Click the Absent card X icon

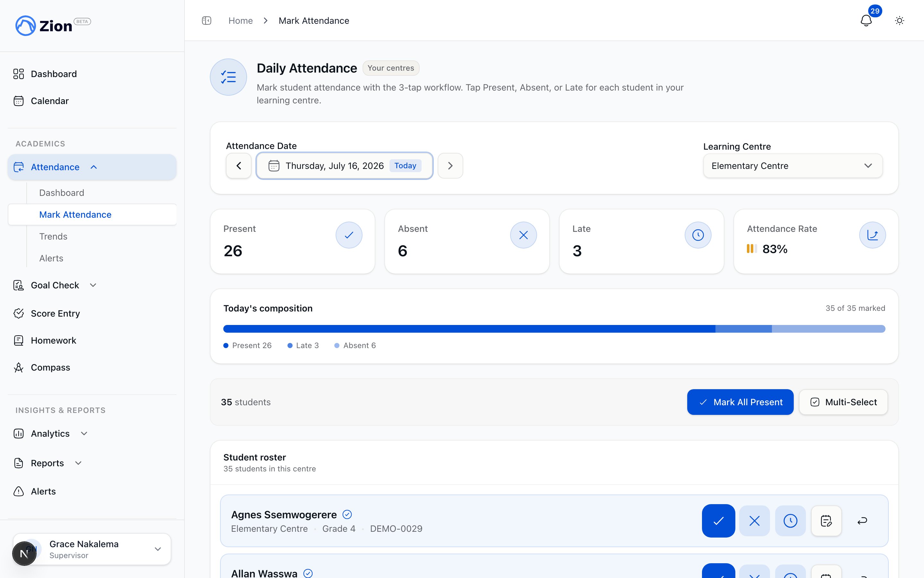(x=524, y=235)
